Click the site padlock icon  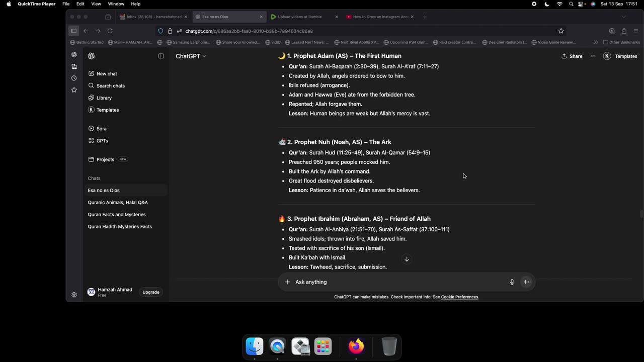[170, 31]
